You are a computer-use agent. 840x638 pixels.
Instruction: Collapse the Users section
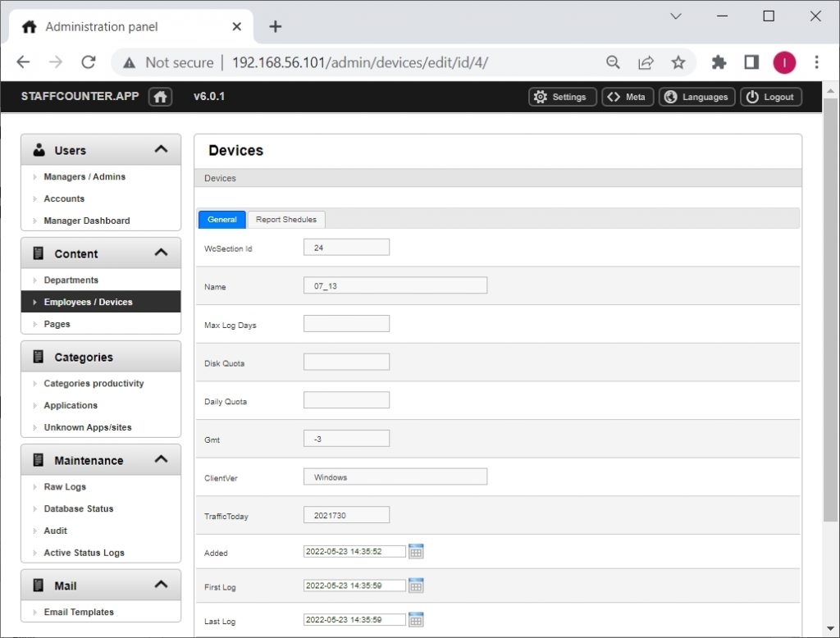(161, 149)
